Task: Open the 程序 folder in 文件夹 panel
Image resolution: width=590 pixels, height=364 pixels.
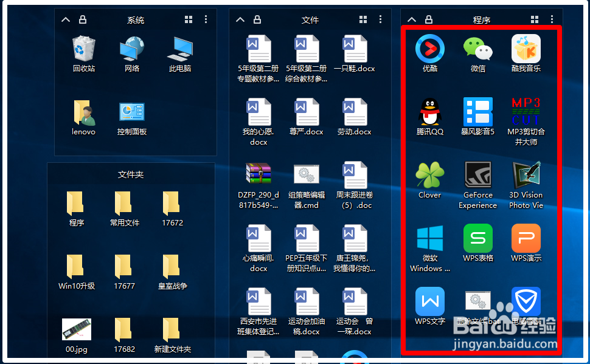Action: click(75, 203)
